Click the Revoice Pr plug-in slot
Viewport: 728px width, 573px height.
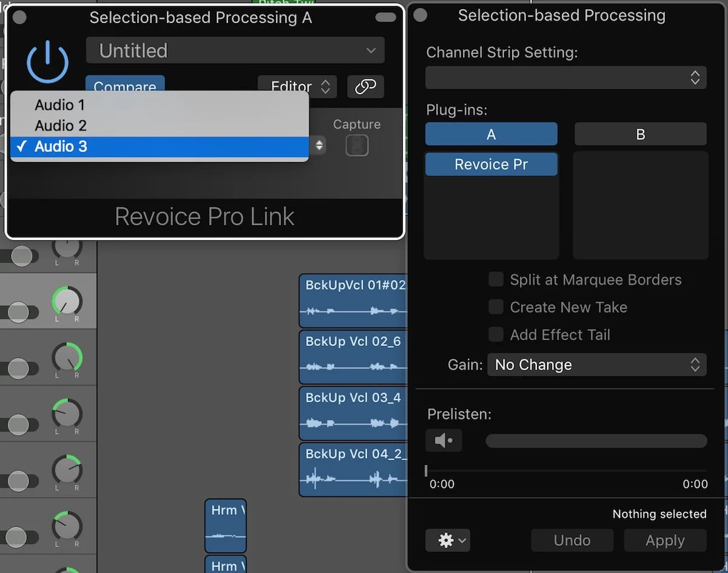click(491, 164)
